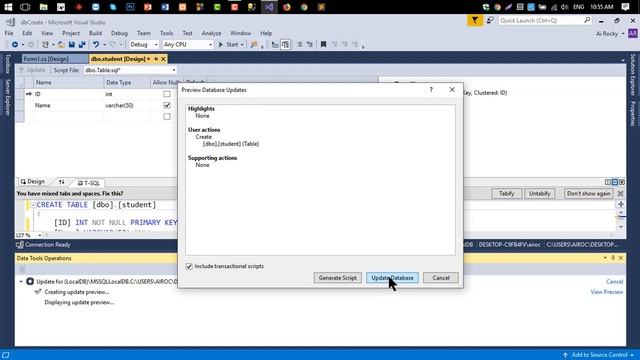Toggle Include transactional scripts checkbox
Image resolution: width=640 pixels, height=360 pixels.
[x=189, y=266]
